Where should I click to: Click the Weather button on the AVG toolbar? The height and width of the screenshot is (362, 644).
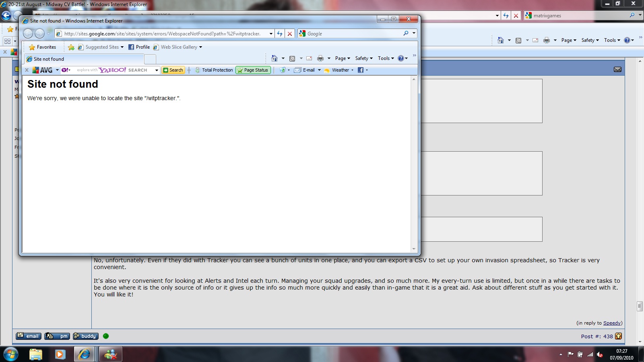(337, 70)
